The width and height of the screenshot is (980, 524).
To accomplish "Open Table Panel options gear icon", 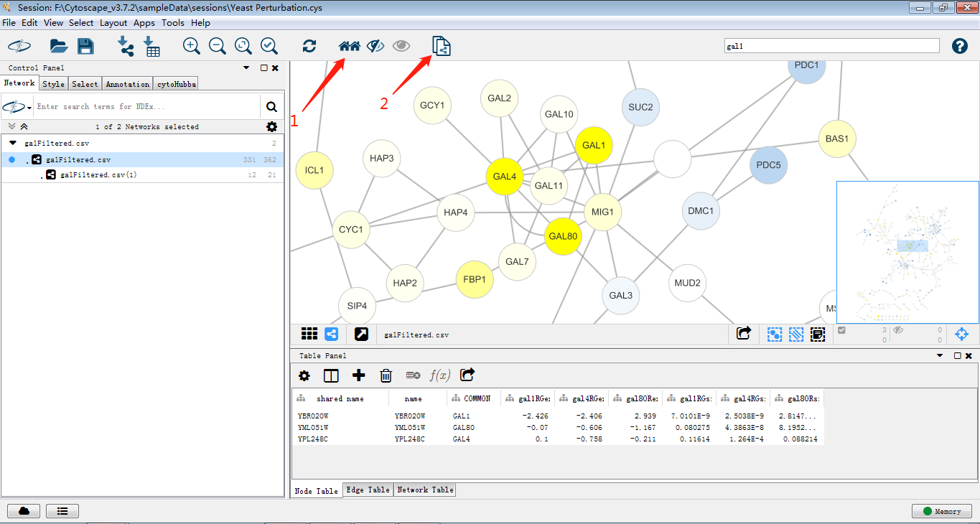I will coord(304,375).
